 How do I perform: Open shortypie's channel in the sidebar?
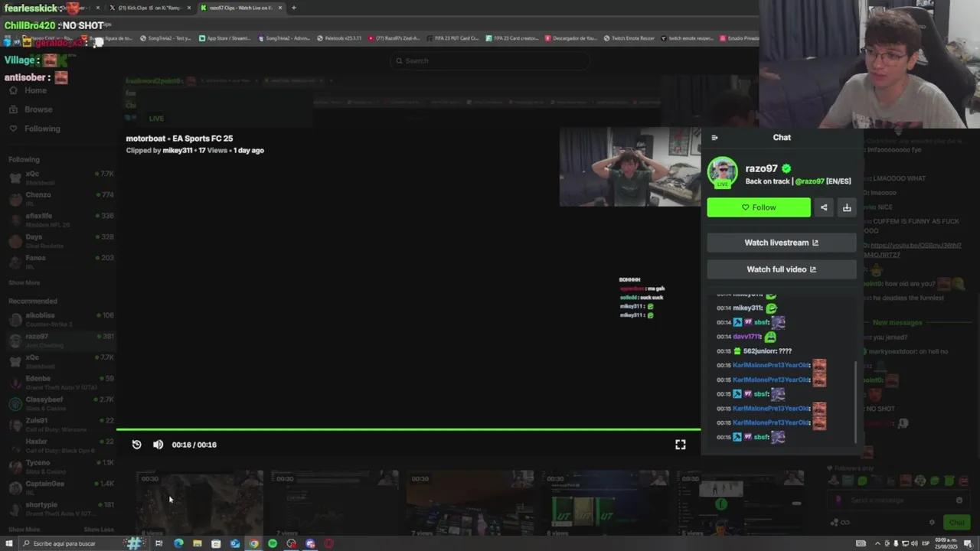point(61,508)
